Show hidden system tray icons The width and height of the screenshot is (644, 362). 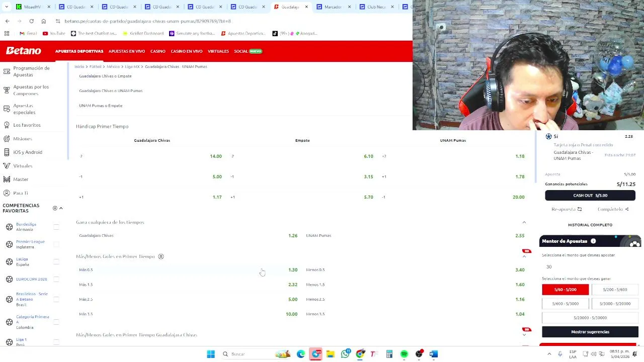point(549,354)
